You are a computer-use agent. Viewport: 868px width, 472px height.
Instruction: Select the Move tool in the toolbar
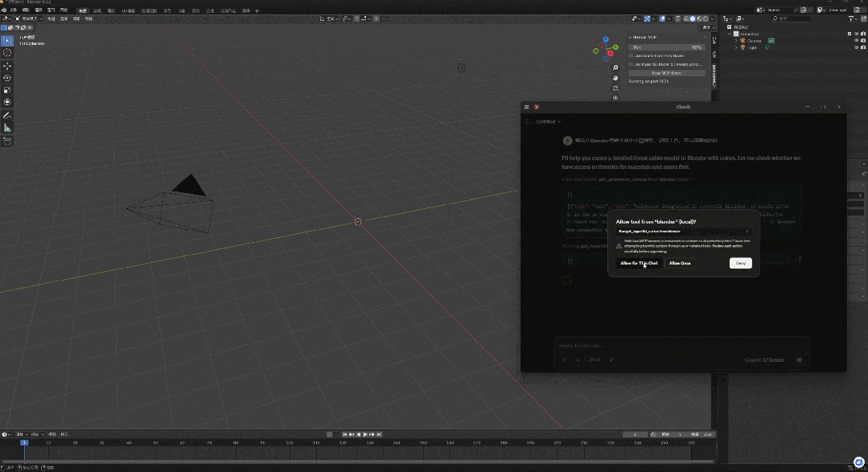tap(7, 65)
